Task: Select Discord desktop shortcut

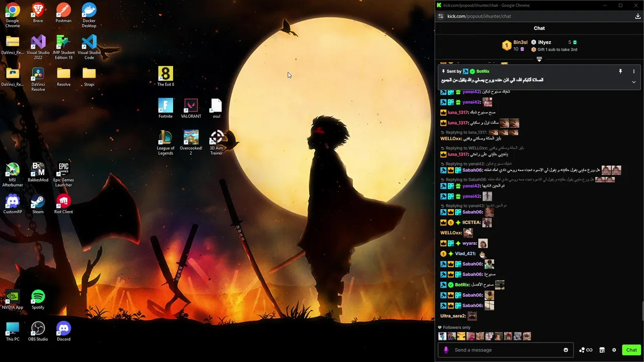Action: (63, 331)
